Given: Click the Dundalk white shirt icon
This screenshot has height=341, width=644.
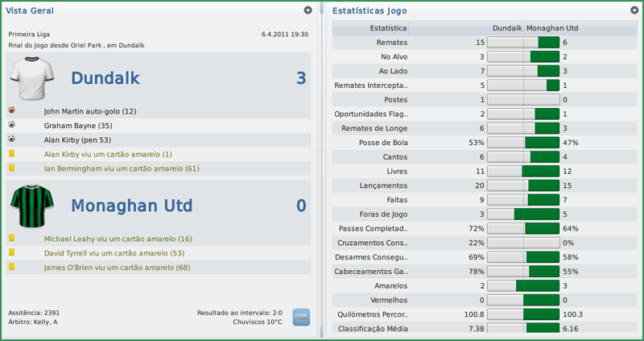Looking at the screenshot, I should pos(32,78).
